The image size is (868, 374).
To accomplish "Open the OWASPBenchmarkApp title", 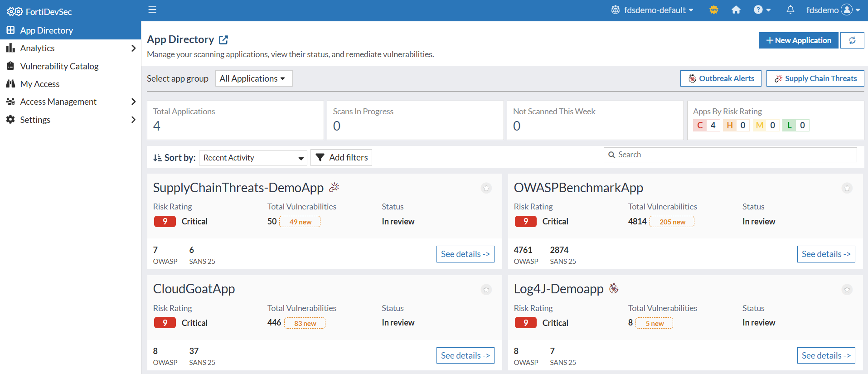I will click(x=578, y=188).
